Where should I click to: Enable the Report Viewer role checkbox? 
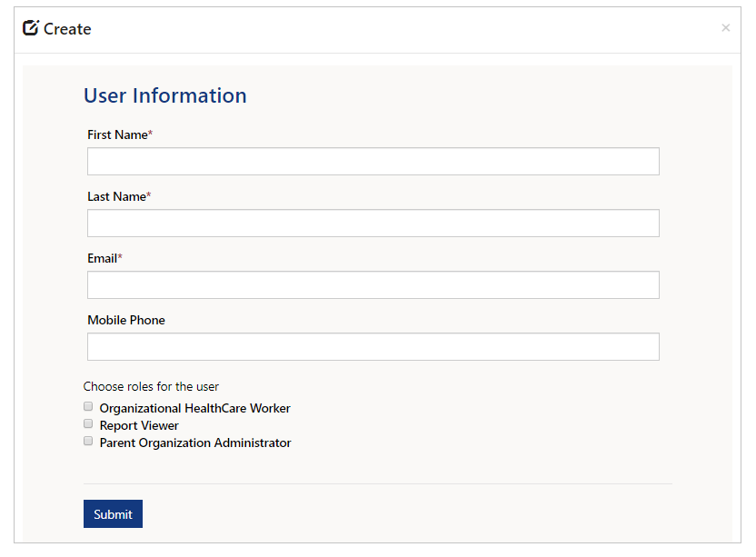pos(88,423)
